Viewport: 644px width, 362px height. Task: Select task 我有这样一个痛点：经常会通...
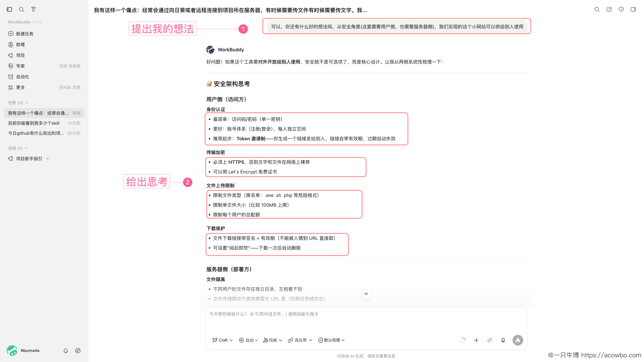coord(44,113)
